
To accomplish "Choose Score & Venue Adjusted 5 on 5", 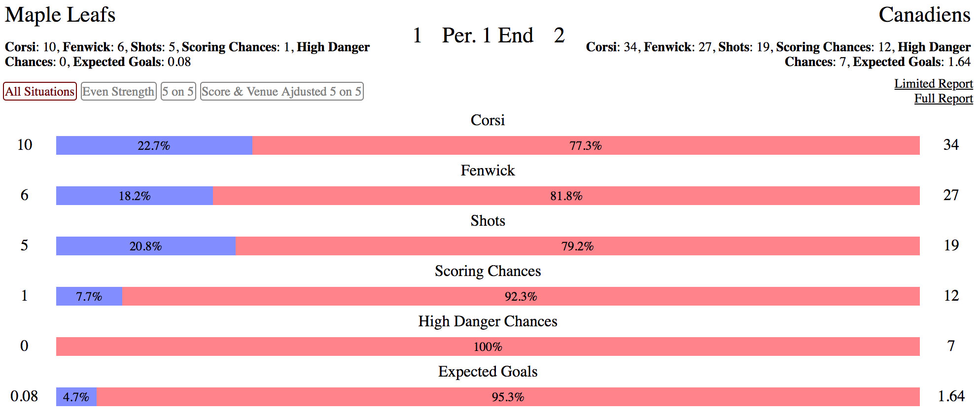I will pos(281,91).
